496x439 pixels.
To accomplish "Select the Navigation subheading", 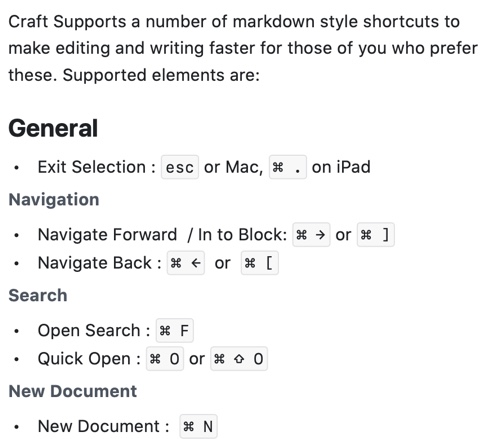I will [54, 200].
